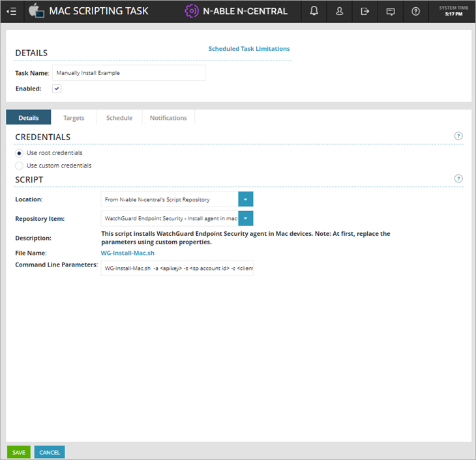Expand the Repository Item dropdown arrow
The image size is (476, 460).
[245, 218]
